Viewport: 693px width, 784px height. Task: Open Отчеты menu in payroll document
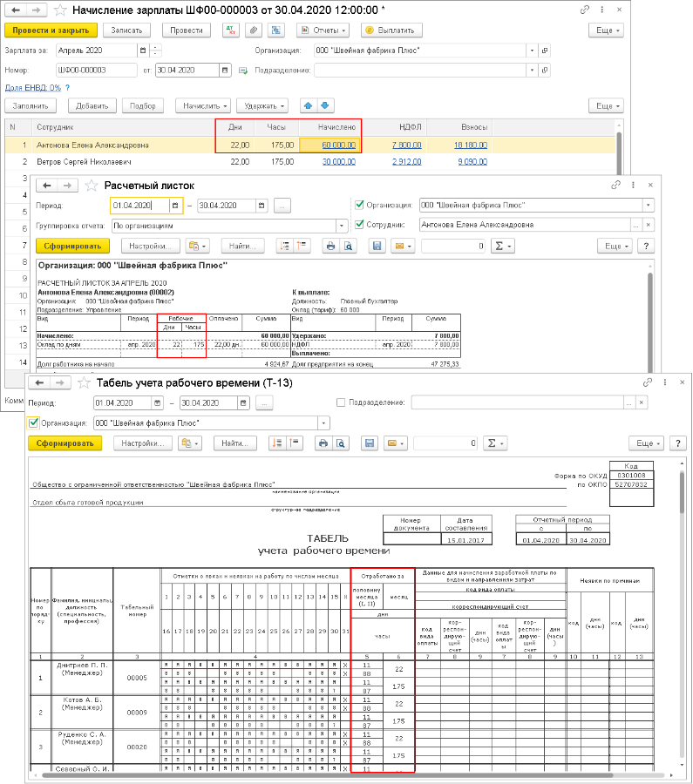(x=323, y=30)
